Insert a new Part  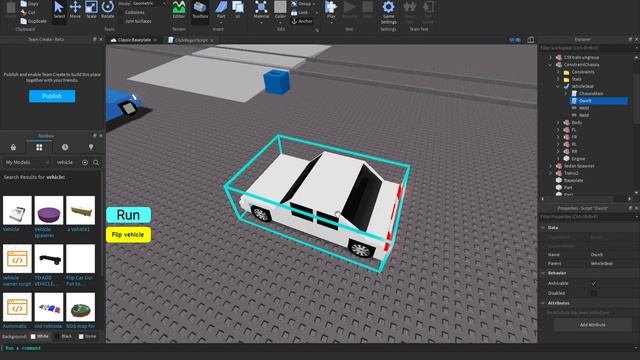[221, 10]
